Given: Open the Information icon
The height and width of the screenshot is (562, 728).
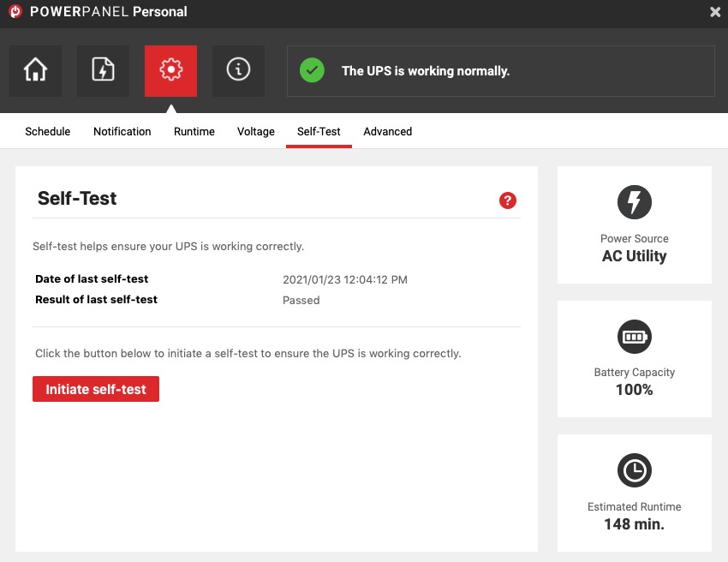Looking at the screenshot, I should point(238,70).
